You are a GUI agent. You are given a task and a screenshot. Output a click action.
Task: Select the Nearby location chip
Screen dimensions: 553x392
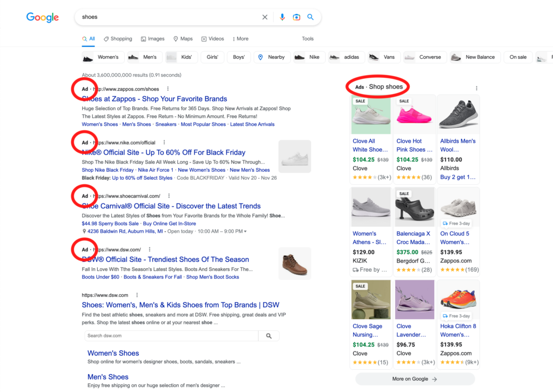272,57
